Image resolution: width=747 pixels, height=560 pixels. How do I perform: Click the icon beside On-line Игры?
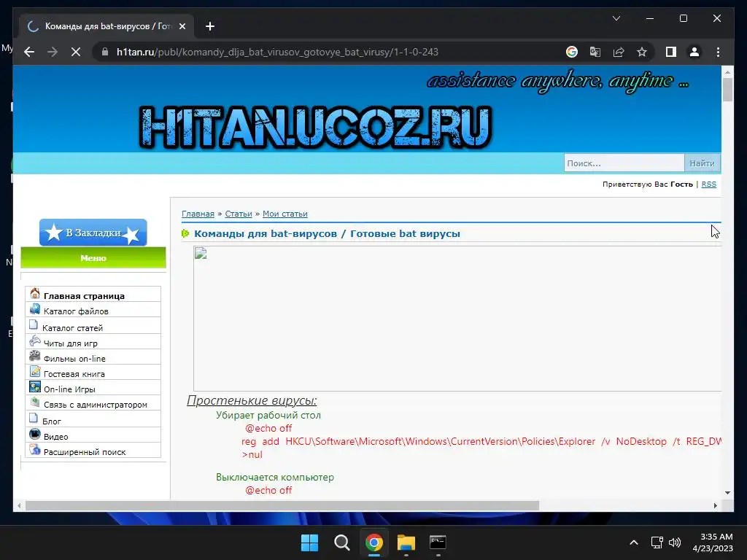(x=35, y=386)
